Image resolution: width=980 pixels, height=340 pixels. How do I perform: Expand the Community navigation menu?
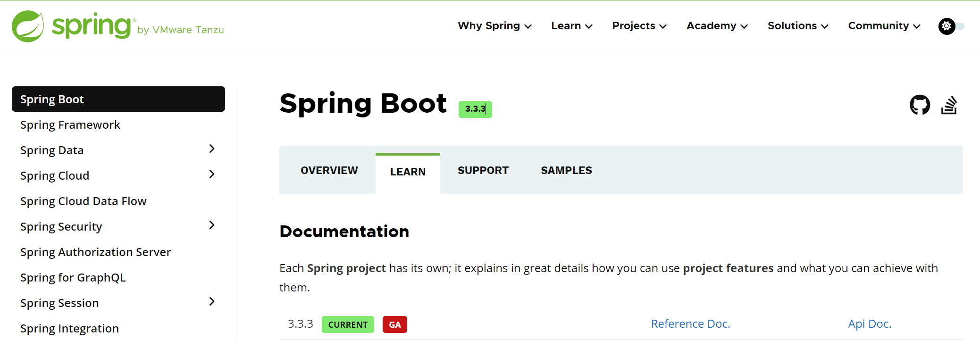coord(884,26)
